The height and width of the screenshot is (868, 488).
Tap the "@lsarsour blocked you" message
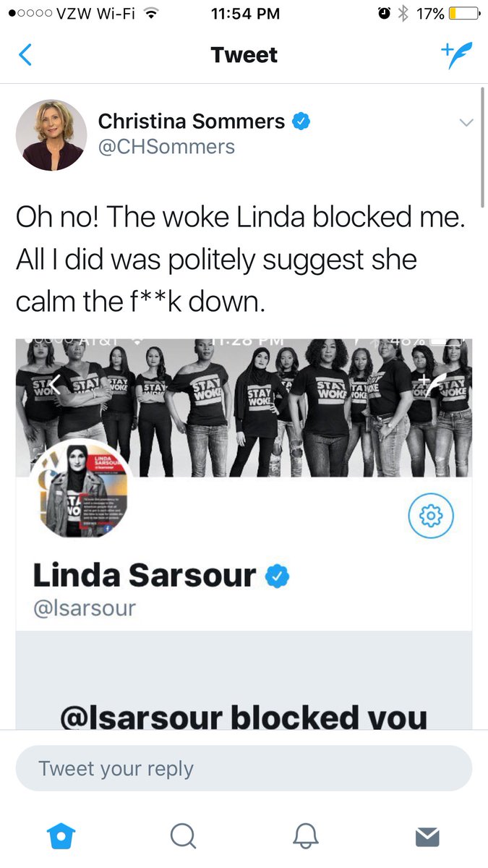(x=244, y=718)
